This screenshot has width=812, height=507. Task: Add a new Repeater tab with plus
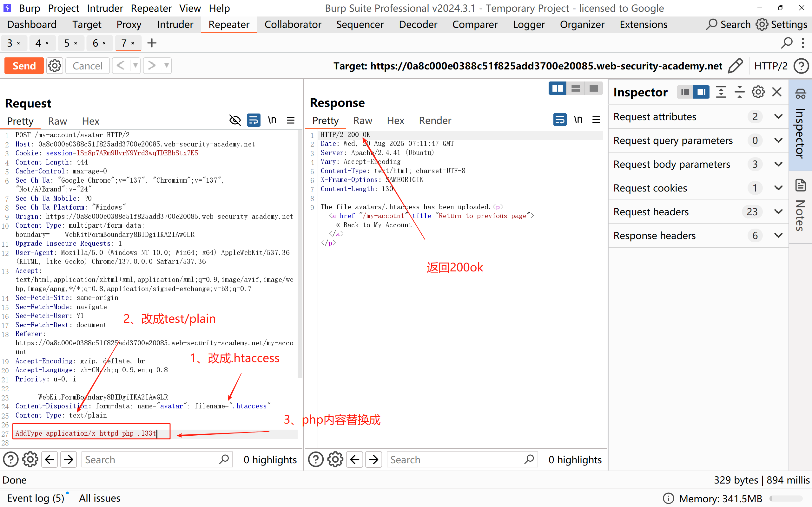pos(152,43)
